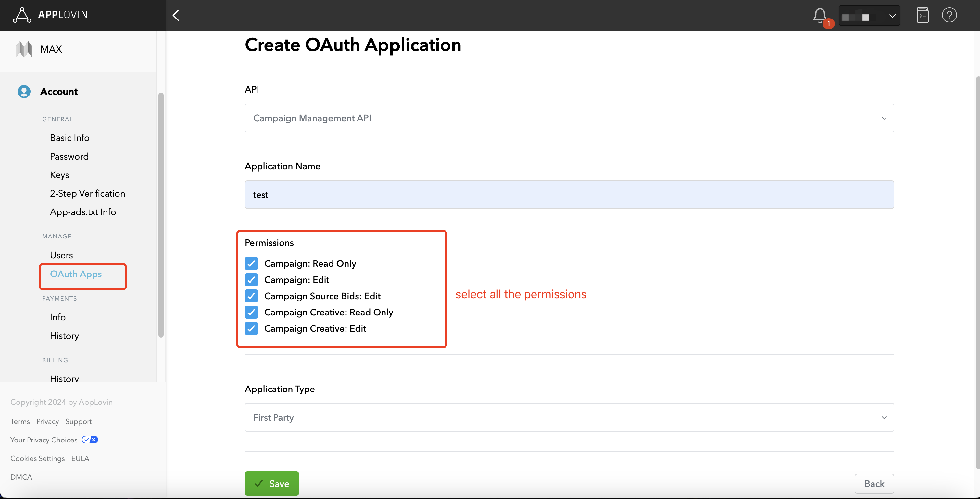Click the help question-mark icon
980x499 pixels.
(949, 15)
